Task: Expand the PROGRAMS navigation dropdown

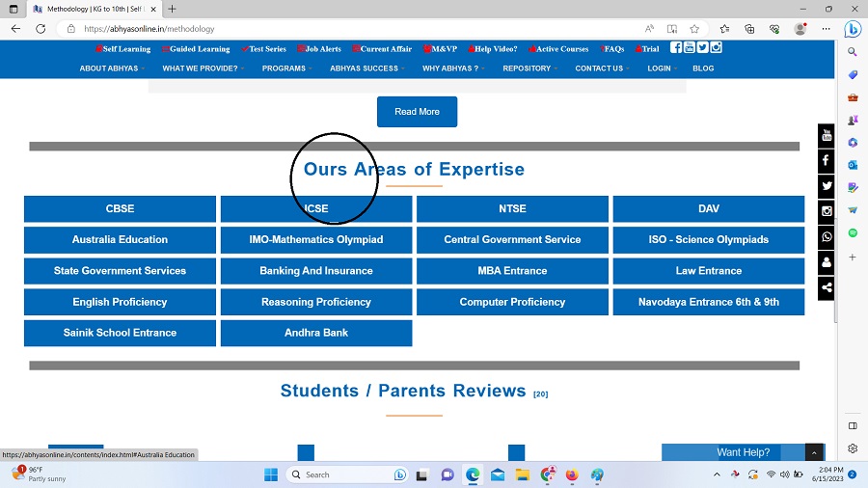Action: tap(287, 68)
